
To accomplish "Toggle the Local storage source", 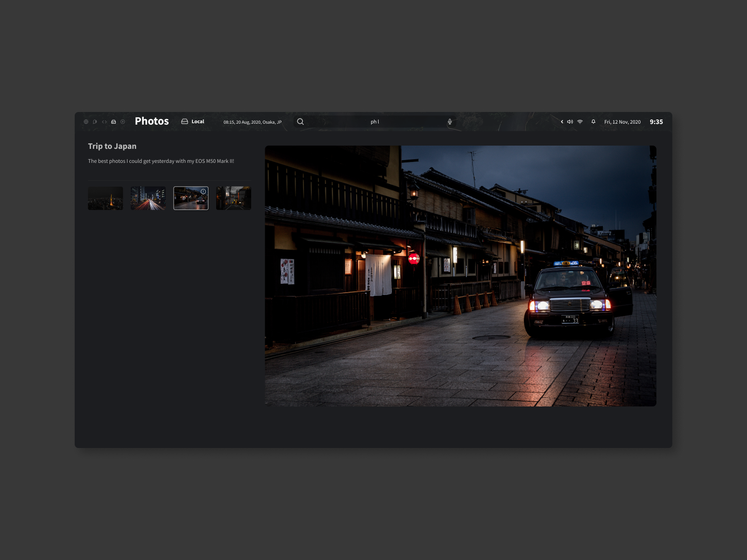I will pyautogui.click(x=197, y=121).
